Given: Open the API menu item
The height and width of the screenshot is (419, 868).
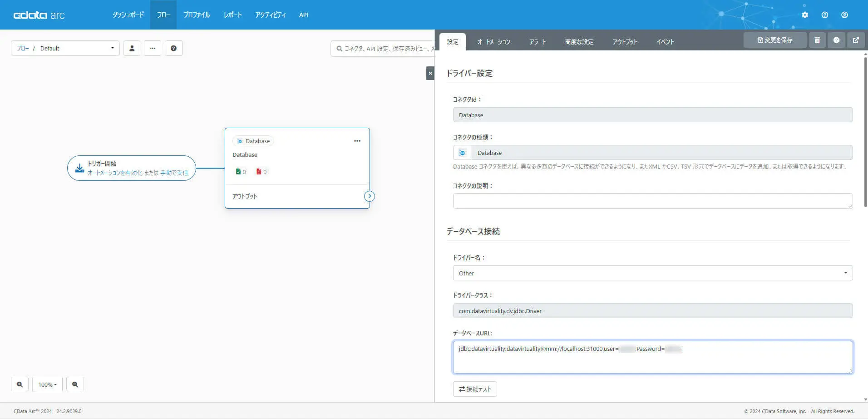Looking at the screenshot, I should pos(304,15).
